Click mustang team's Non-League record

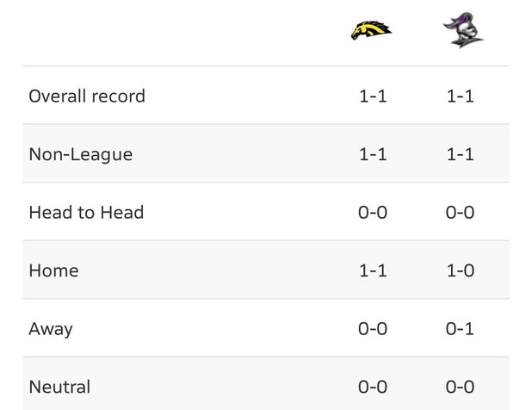tap(373, 154)
